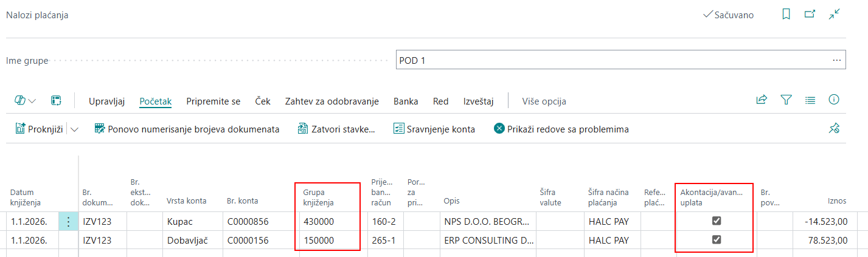
Task: Open the Izveštaj menu
Action: coord(478,101)
